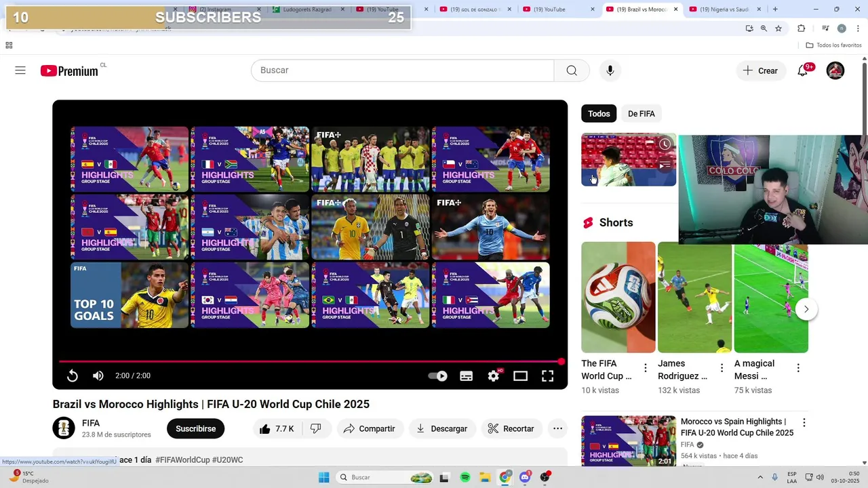Open a new browser tab plus button
The image size is (868, 488).
[775, 9]
